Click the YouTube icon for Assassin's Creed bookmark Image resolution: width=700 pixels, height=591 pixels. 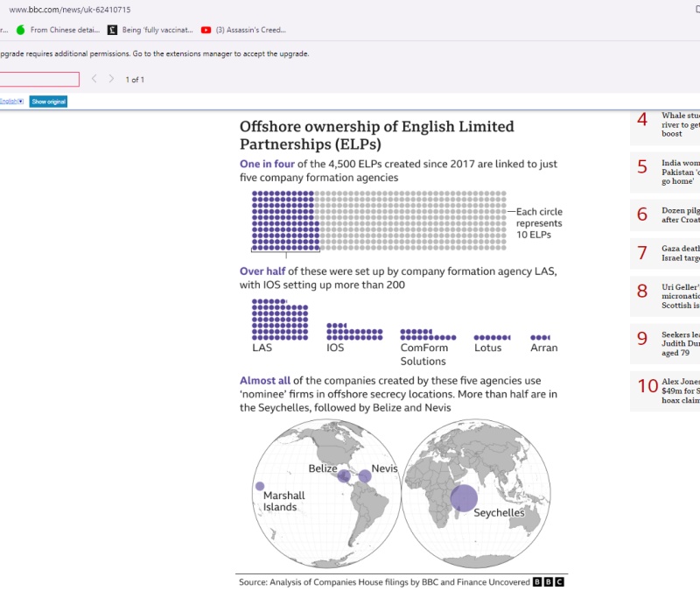206,30
